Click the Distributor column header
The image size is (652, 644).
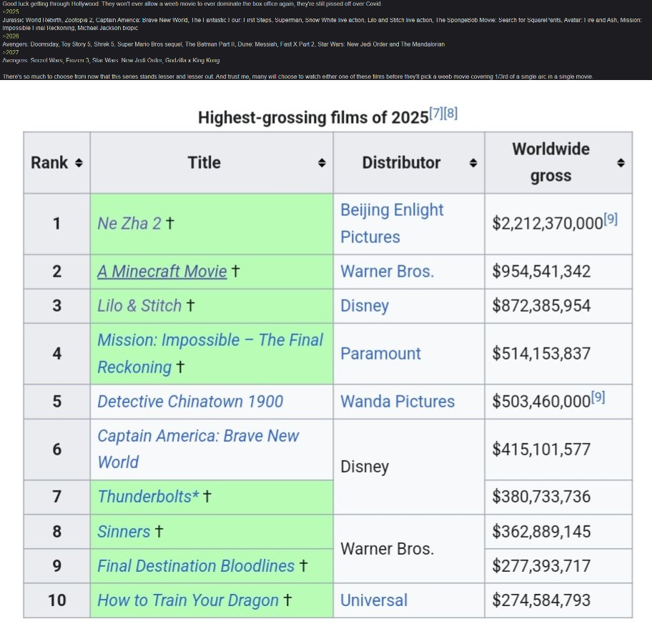click(409, 162)
